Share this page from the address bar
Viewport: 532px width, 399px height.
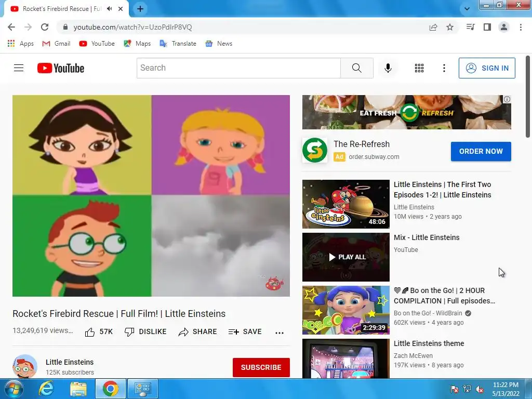[x=433, y=27]
